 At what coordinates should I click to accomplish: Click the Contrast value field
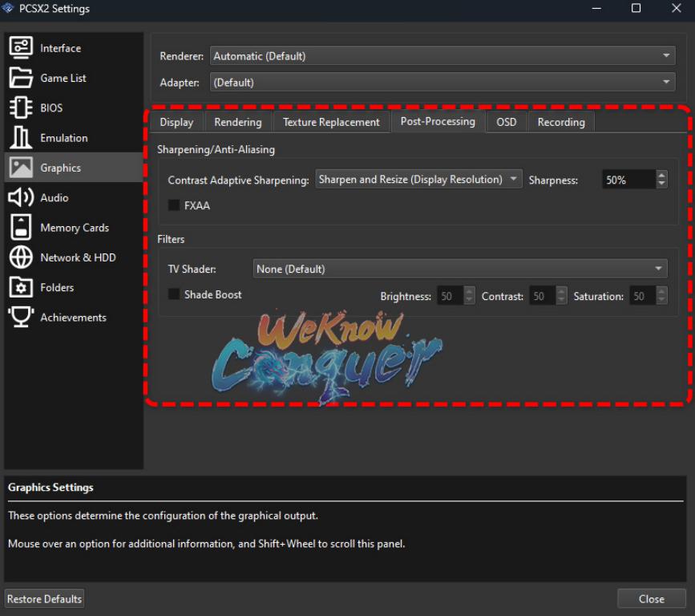pos(542,296)
